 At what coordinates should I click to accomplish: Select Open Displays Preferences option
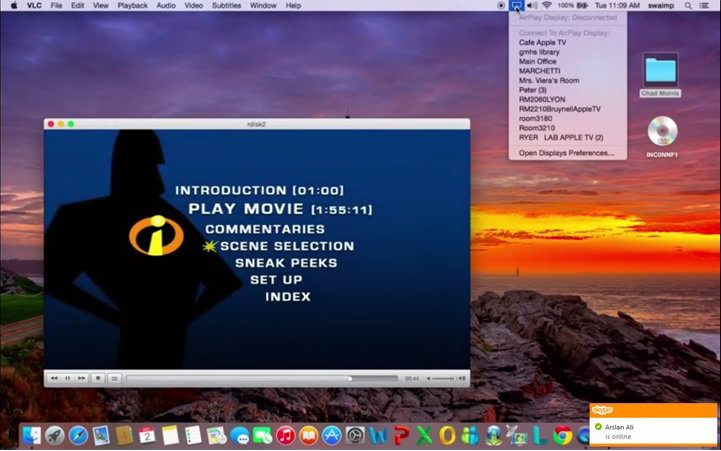click(x=566, y=153)
